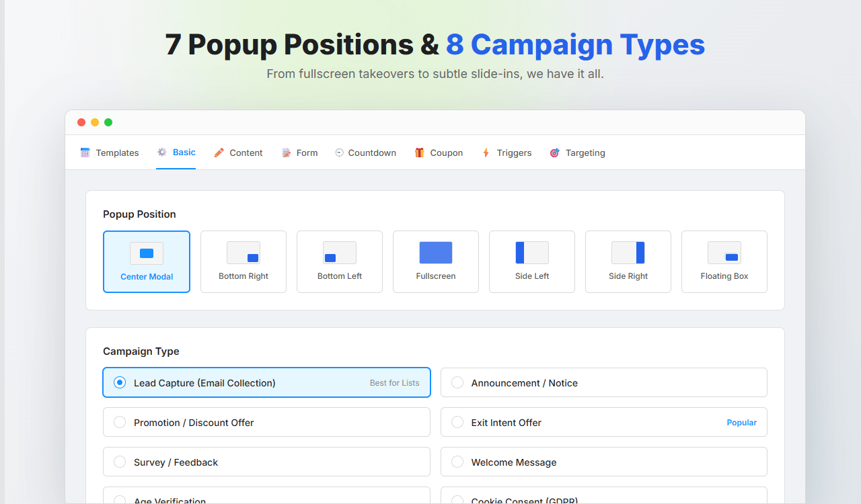Open the Content tab
The height and width of the screenshot is (504, 861).
[x=238, y=153]
